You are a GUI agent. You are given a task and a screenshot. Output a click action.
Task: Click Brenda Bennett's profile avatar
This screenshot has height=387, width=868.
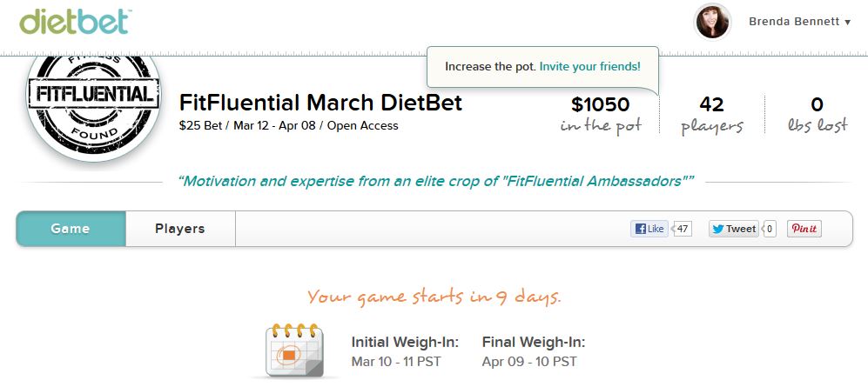pyautogui.click(x=711, y=22)
